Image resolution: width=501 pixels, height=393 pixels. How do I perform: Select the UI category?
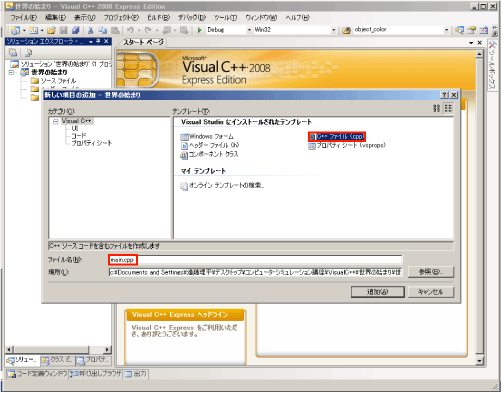pos(75,128)
